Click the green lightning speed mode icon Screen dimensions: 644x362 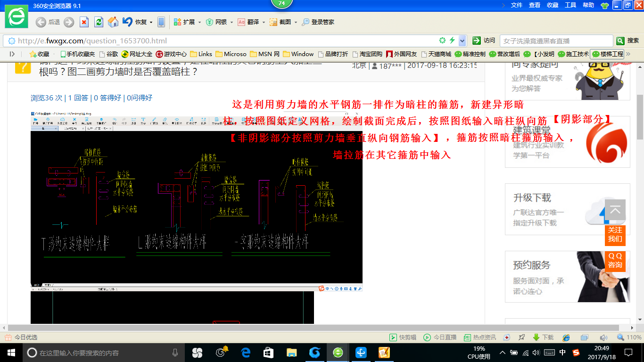[x=452, y=41]
